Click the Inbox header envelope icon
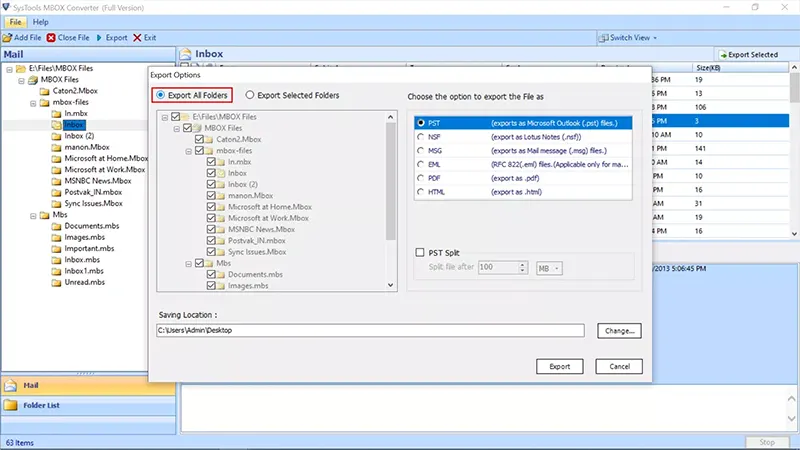800x450 pixels. click(186, 54)
